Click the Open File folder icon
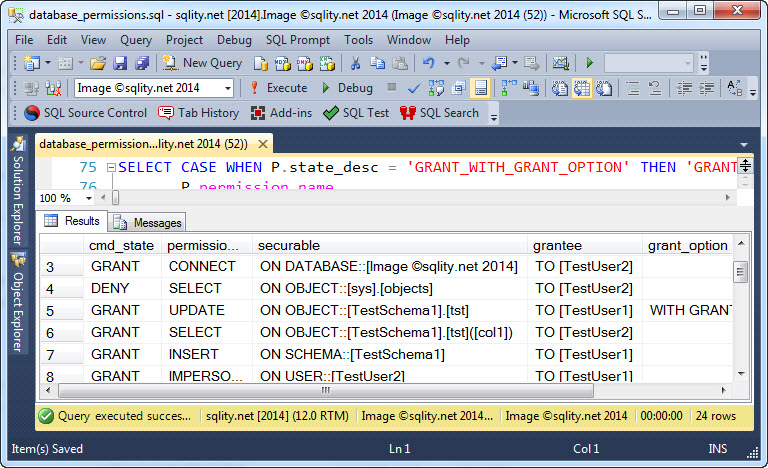This screenshot has width=768, height=468. coord(98,63)
